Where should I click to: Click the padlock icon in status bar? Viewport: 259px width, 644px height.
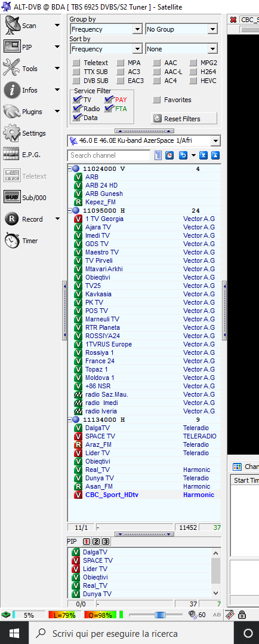coord(242,615)
